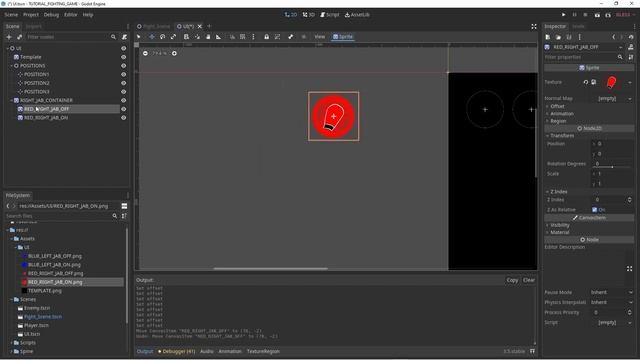
Task: Open the Texture property dropdown arrow
Action: tap(630, 82)
